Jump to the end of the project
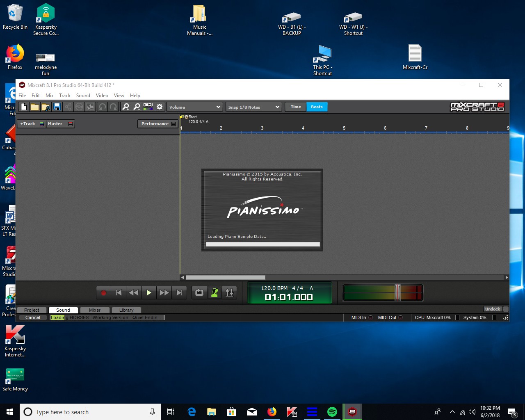This screenshot has height=420, width=525. (179, 292)
